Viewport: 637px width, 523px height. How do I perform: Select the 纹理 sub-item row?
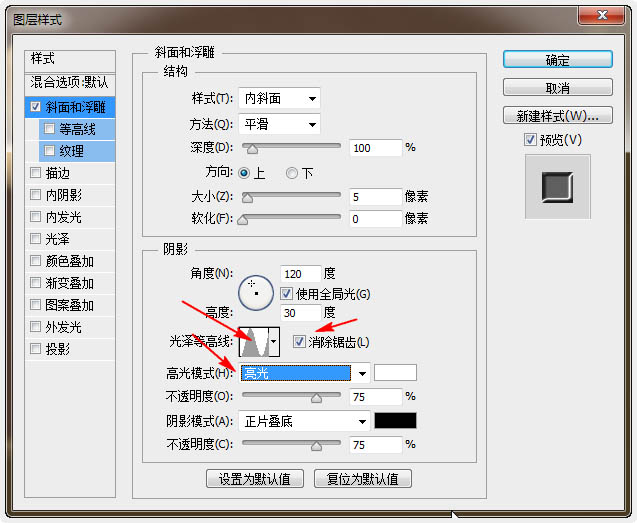click(77, 151)
